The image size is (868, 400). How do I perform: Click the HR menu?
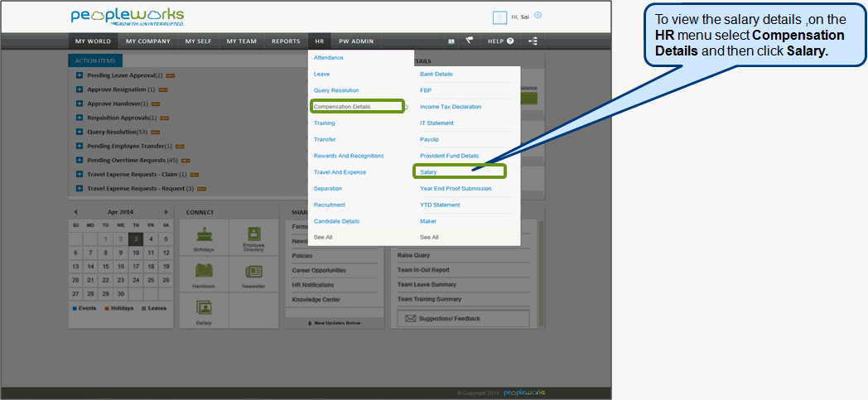[x=320, y=41]
